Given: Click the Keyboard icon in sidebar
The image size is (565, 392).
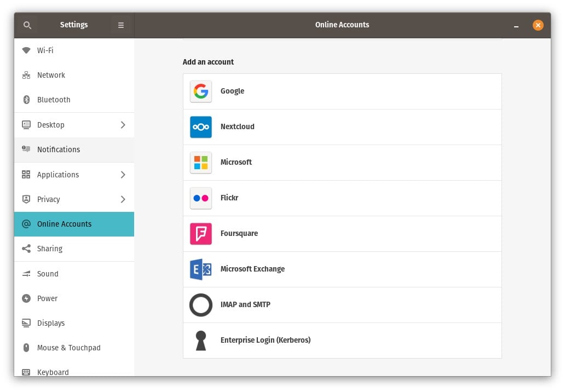Looking at the screenshot, I should point(26,372).
